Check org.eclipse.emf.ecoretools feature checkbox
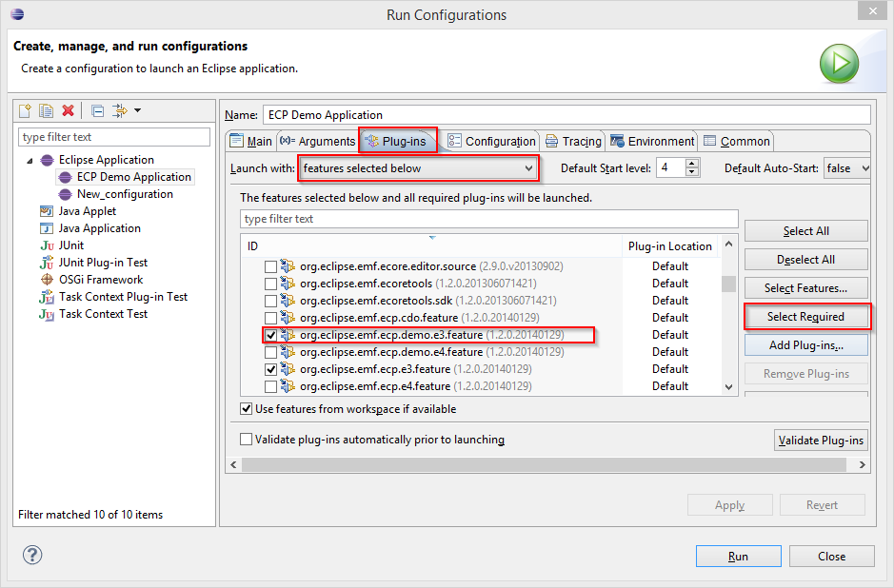Viewport: 894px width, 588px height. pyautogui.click(x=270, y=284)
